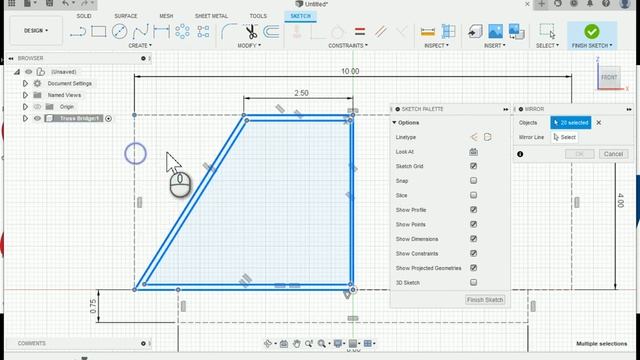Choose the Rectangular Pattern tool
The width and height of the screenshot is (640, 360).
203,31
